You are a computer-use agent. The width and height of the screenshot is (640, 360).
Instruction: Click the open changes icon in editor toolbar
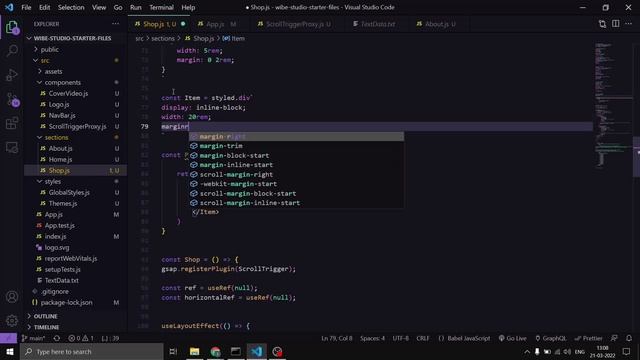click(x=602, y=24)
